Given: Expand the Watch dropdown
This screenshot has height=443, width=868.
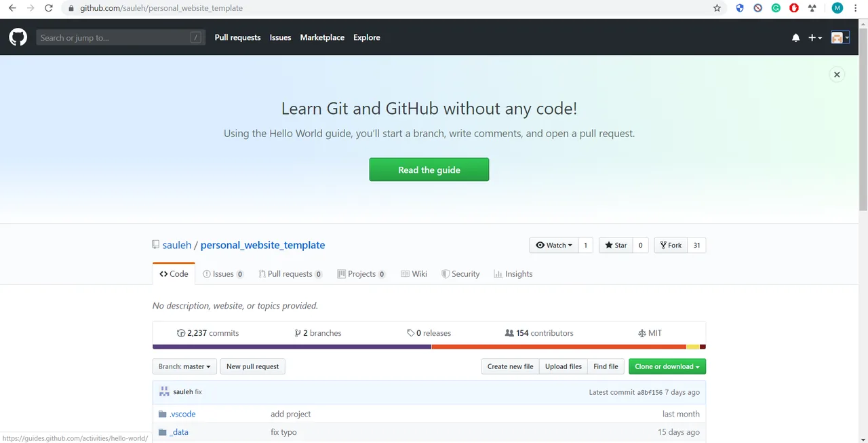Looking at the screenshot, I should [x=553, y=245].
